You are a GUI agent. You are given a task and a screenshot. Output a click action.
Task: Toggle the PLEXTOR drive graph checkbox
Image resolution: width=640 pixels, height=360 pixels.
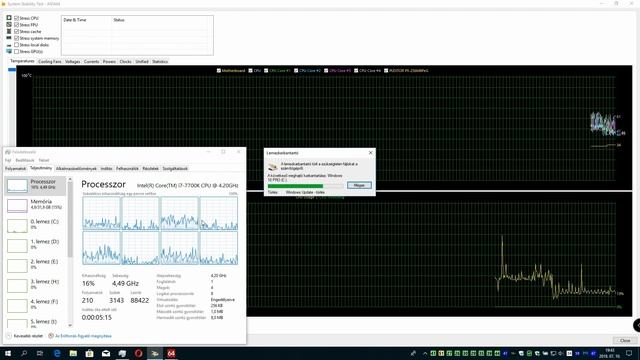click(386, 71)
